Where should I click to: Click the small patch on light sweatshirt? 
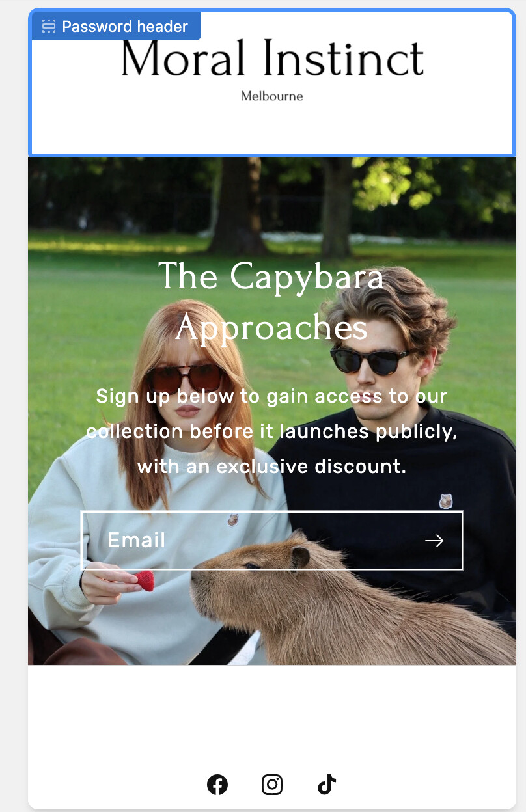tap(233, 519)
